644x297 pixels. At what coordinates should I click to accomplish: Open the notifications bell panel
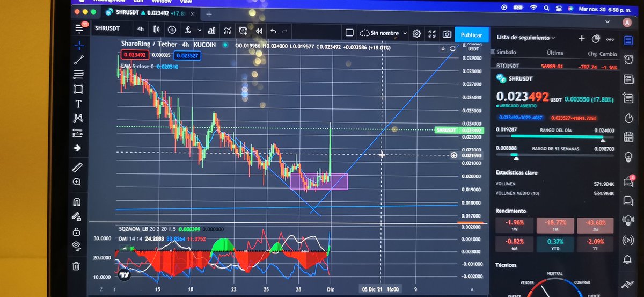coord(627,260)
